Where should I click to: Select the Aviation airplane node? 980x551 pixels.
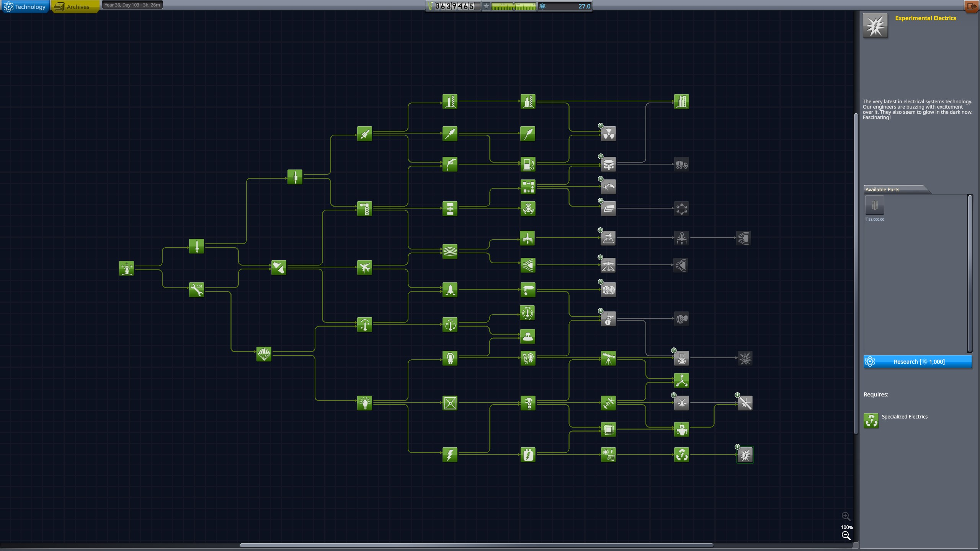[364, 267]
